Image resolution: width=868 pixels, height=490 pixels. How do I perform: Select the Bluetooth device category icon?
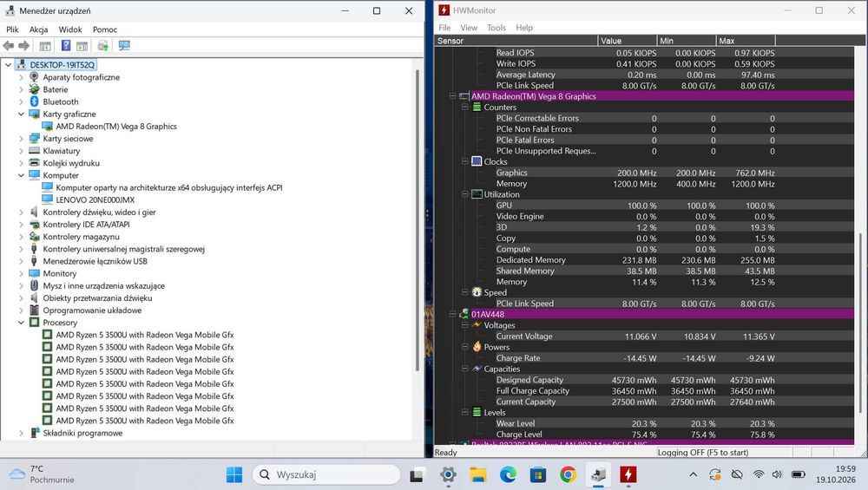pyautogui.click(x=34, y=101)
